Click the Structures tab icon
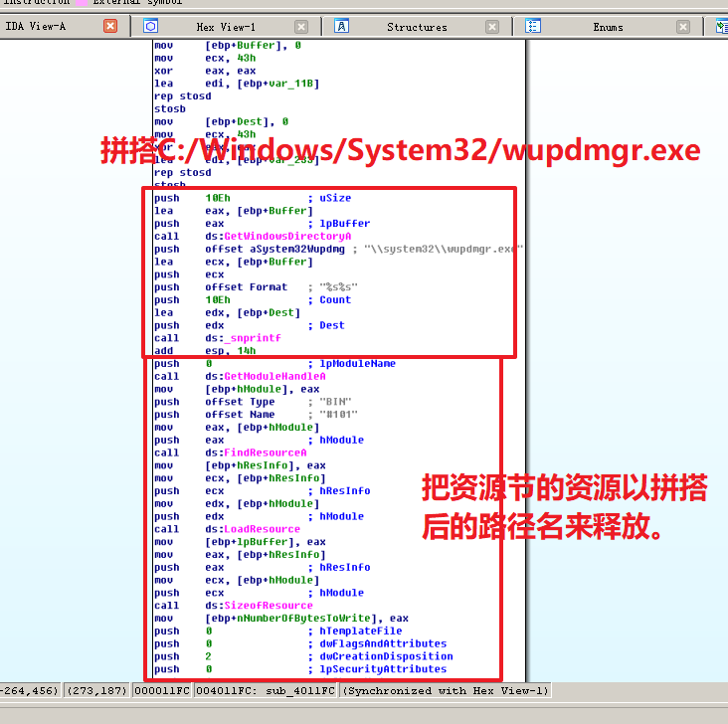728x724 pixels. pos(342,26)
